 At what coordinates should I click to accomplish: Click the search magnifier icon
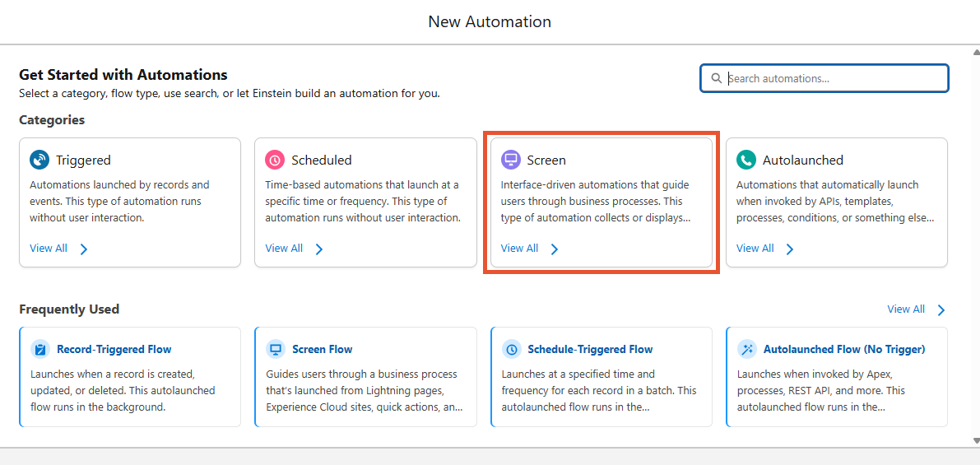[x=717, y=79]
